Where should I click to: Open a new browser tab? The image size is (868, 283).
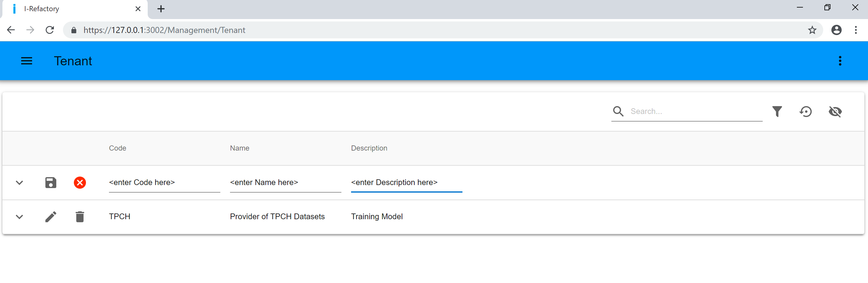point(161,9)
